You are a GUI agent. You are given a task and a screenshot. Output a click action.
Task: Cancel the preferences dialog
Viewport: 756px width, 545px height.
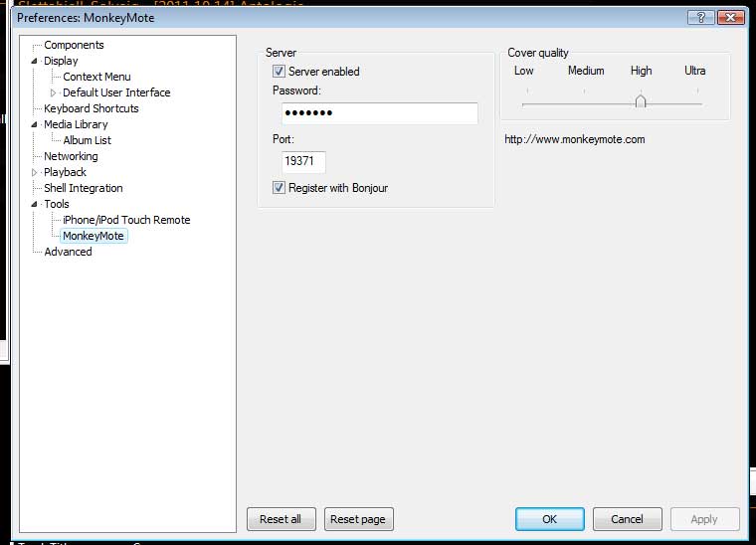tap(628, 519)
